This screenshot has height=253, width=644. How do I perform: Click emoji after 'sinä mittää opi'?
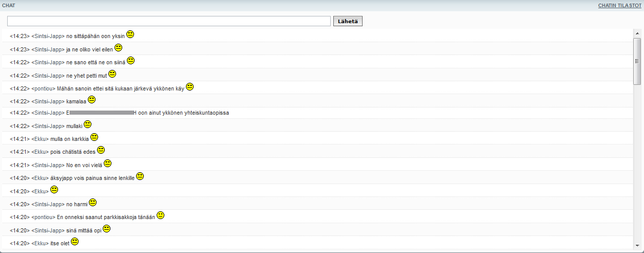107,228
